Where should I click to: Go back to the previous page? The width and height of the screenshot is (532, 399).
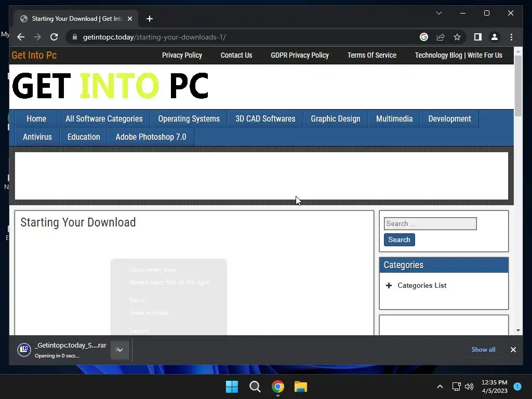point(21,37)
